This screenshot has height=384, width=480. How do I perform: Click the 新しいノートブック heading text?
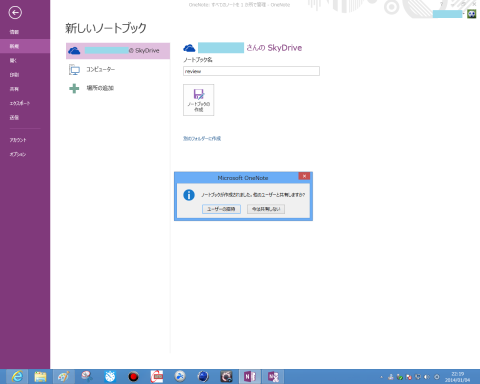(106, 28)
